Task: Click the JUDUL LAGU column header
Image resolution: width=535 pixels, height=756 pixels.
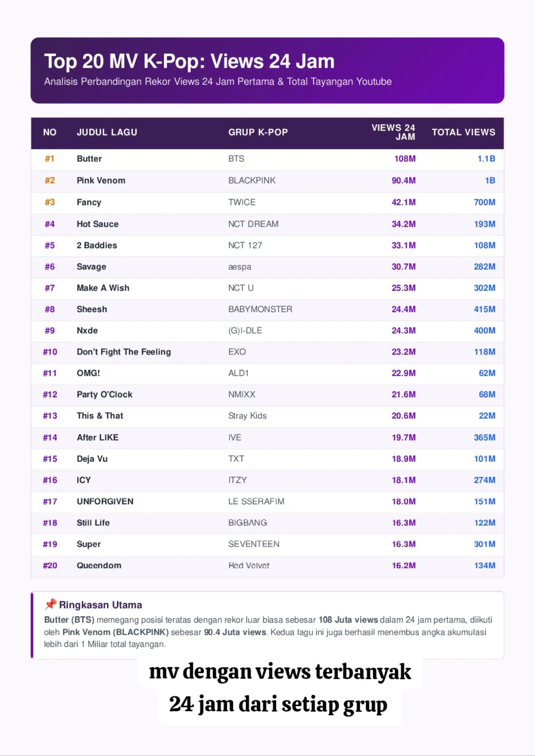Action: [x=107, y=132]
